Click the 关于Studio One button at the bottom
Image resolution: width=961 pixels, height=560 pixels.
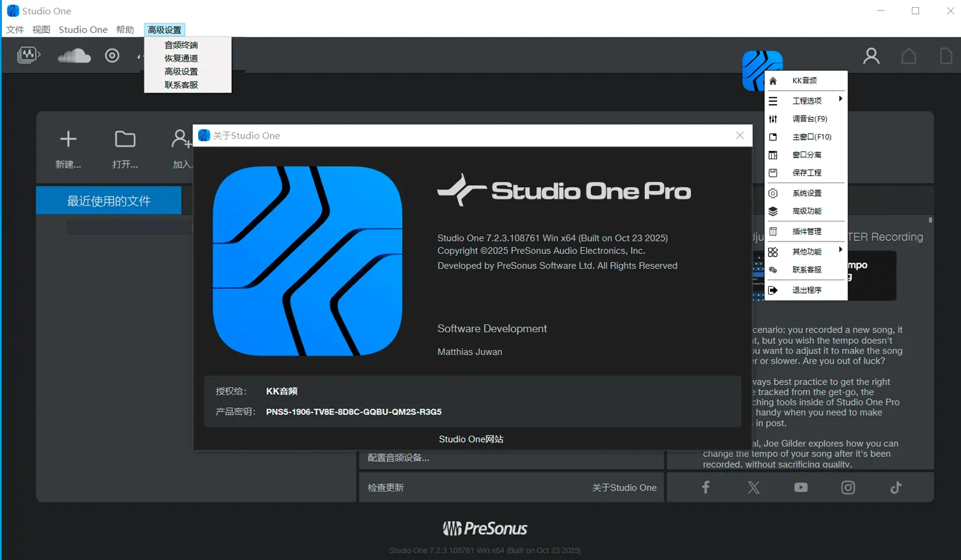point(624,487)
